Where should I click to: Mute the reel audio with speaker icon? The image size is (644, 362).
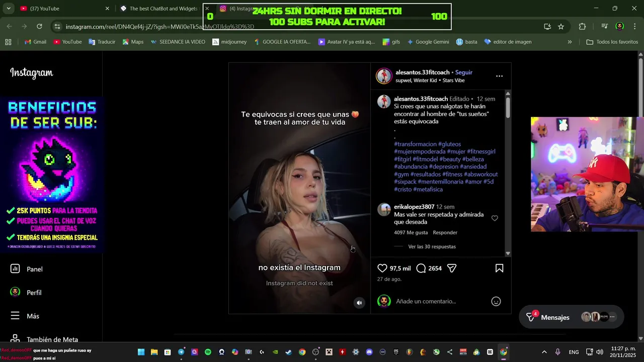point(359,303)
